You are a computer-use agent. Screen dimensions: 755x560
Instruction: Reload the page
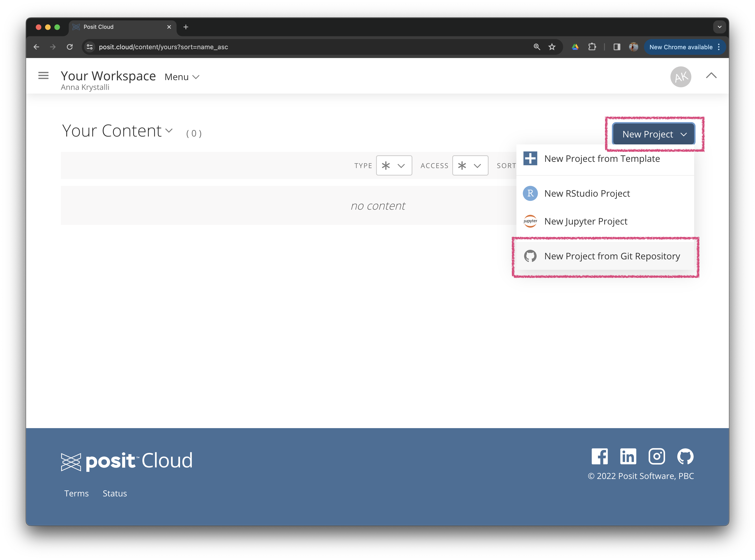(x=70, y=47)
